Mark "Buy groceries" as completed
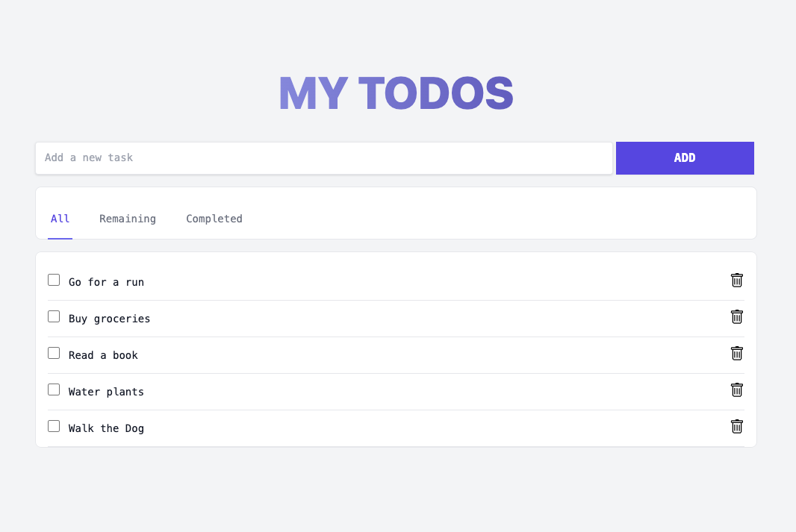The image size is (796, 532). point(54,316)
